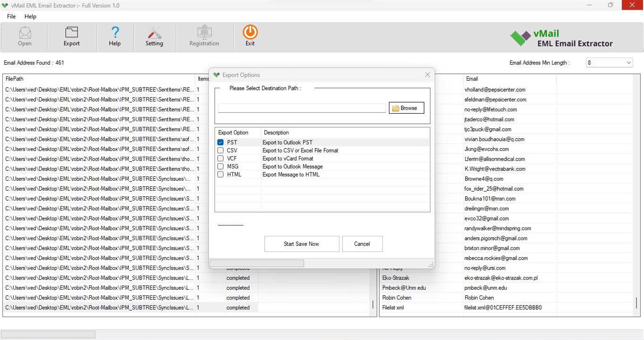Click the Cancel button

tap(362, 244)
